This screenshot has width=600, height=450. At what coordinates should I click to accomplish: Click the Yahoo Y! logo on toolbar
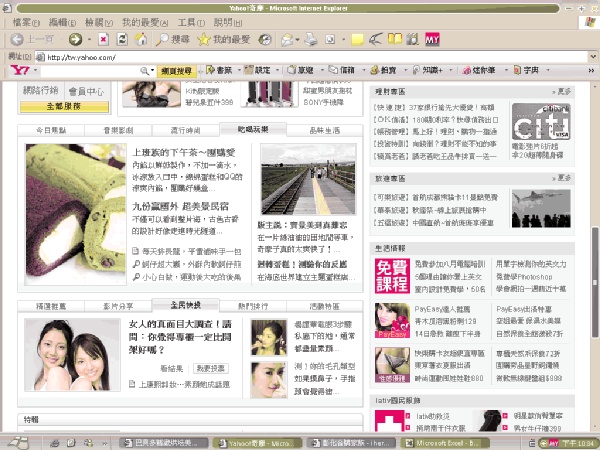tap(20, 70)
